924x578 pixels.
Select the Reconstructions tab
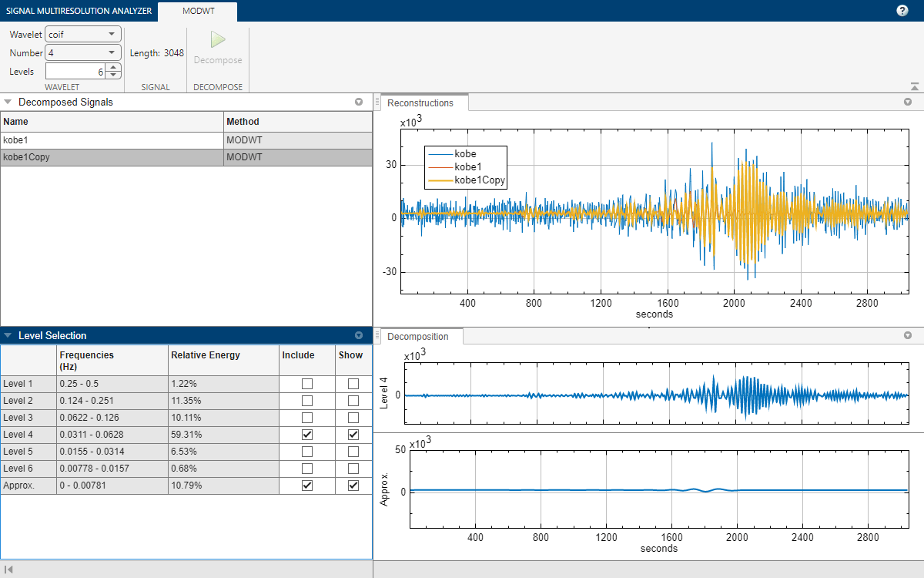pyautogui.click(x=420, y=102)
